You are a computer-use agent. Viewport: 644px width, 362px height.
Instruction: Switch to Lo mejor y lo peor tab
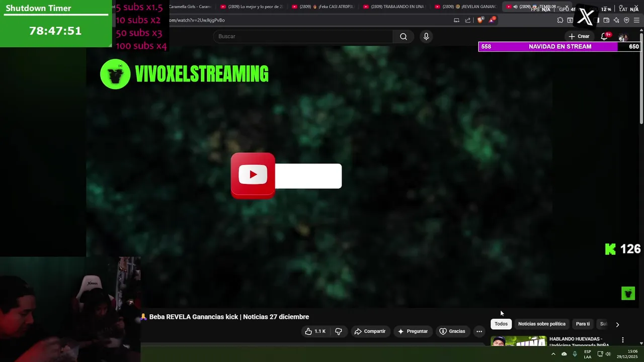pos(252,7)
